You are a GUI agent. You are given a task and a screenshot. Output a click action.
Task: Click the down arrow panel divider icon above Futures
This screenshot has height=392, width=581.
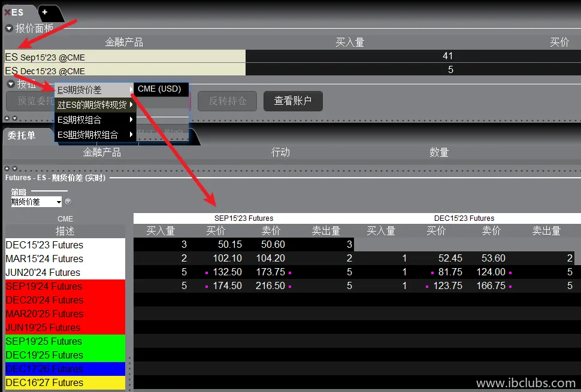click(14, 169)
